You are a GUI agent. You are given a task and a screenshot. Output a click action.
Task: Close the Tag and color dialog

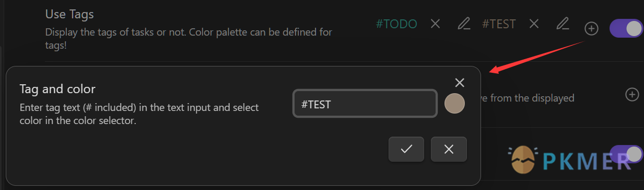tap(460, 83)
